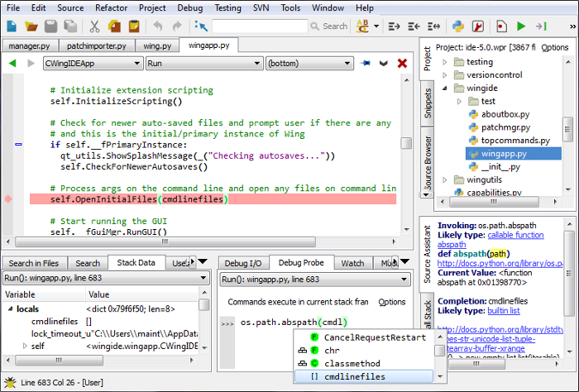Click the blue pin icon above editor
Screen dimensions: 579x392
click(x=366, y=63)
